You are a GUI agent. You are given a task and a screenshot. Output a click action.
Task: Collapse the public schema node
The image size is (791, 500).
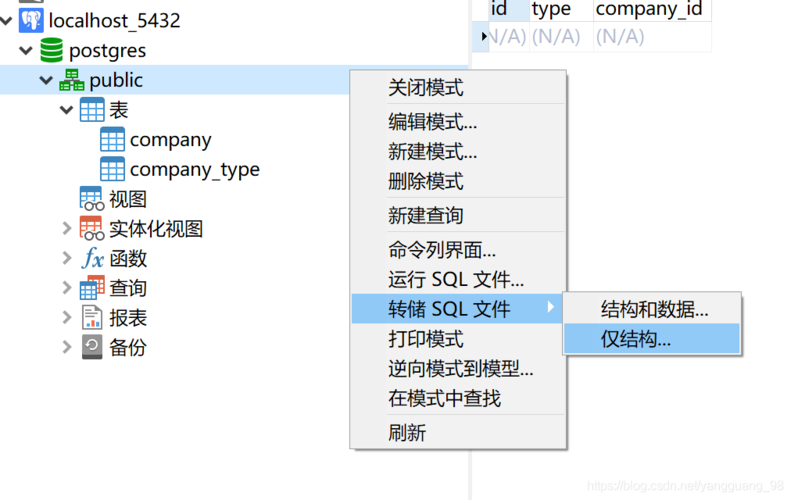pyautogui.click(x=46, y=80)
